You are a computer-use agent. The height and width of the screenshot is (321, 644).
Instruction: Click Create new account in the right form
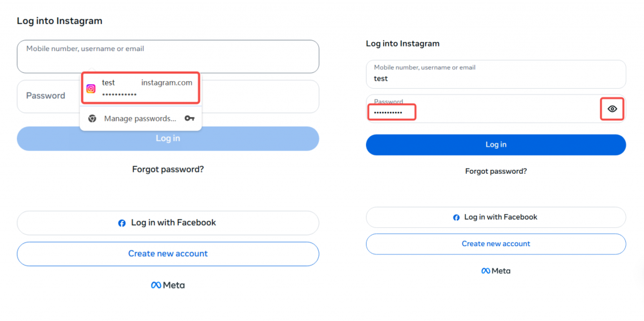pos(496,244)
